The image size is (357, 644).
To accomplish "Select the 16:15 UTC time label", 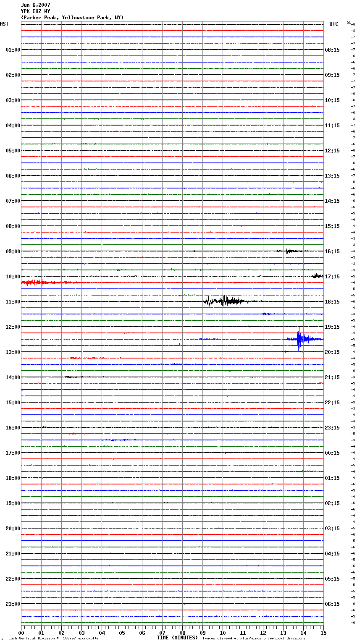I will coord(332,251).
